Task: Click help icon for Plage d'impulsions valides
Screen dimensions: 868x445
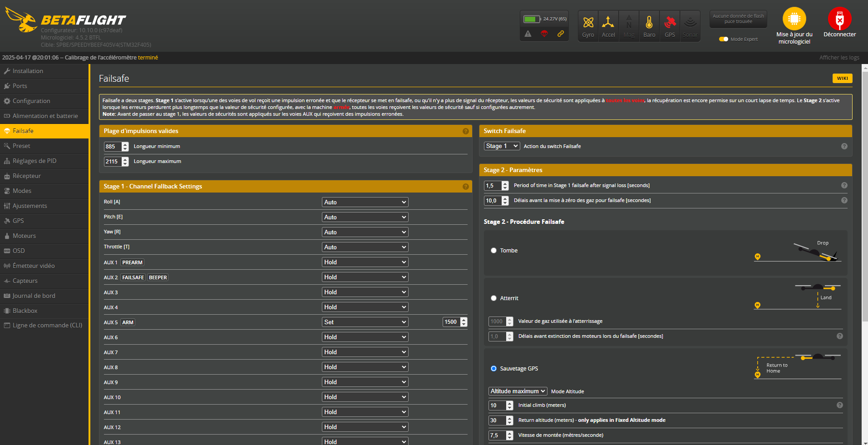Action: (x=465, y=131)
